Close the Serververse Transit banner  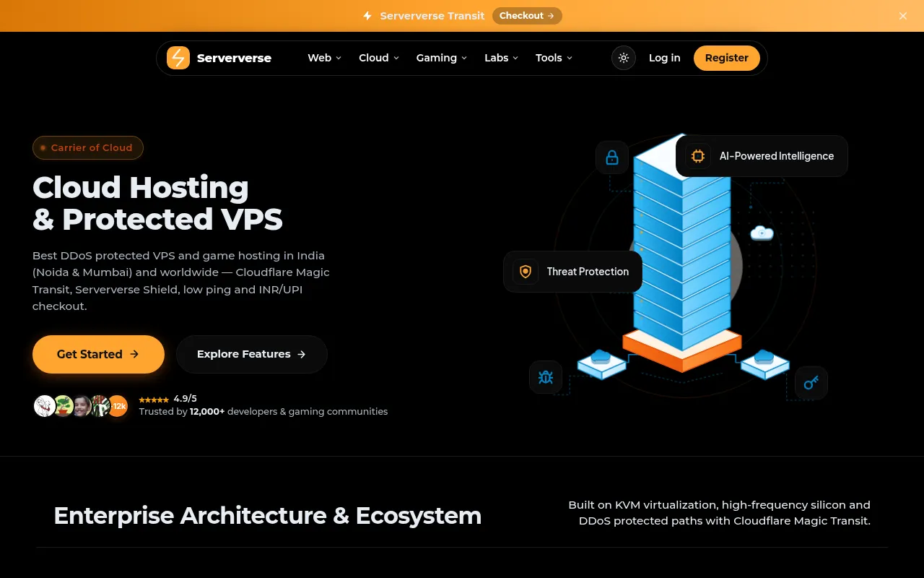click(903, 16)
